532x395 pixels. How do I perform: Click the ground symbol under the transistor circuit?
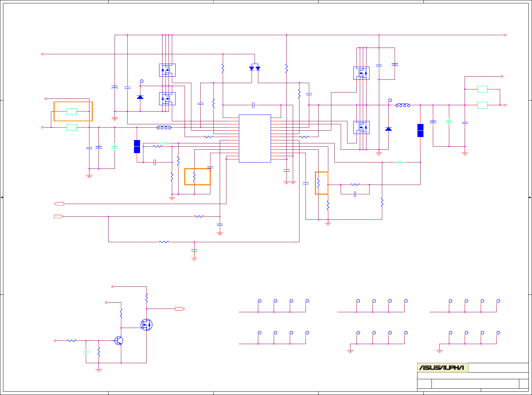99,370
